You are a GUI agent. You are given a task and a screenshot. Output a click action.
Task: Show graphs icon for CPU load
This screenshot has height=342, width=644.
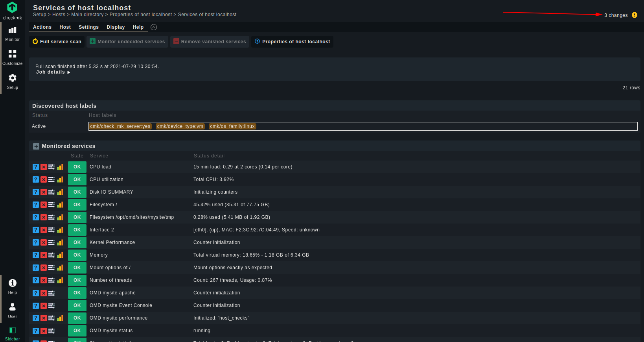click(60, 167)
